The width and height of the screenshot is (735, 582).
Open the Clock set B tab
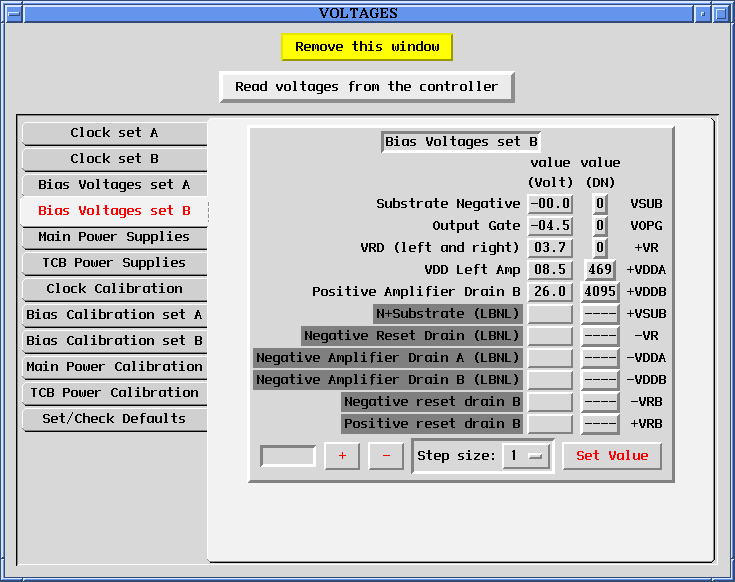click(114, 159)
